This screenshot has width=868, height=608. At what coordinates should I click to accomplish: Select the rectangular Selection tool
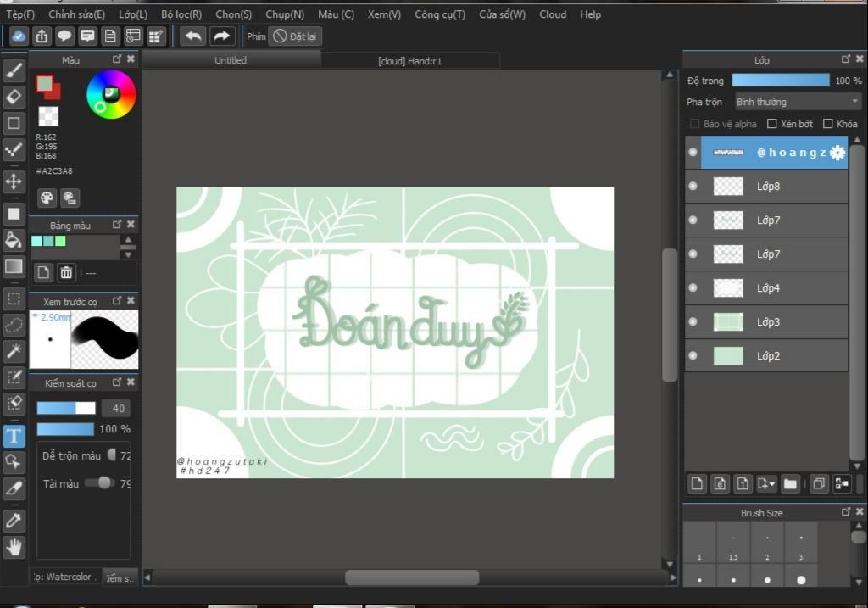[x=14, y=299]
